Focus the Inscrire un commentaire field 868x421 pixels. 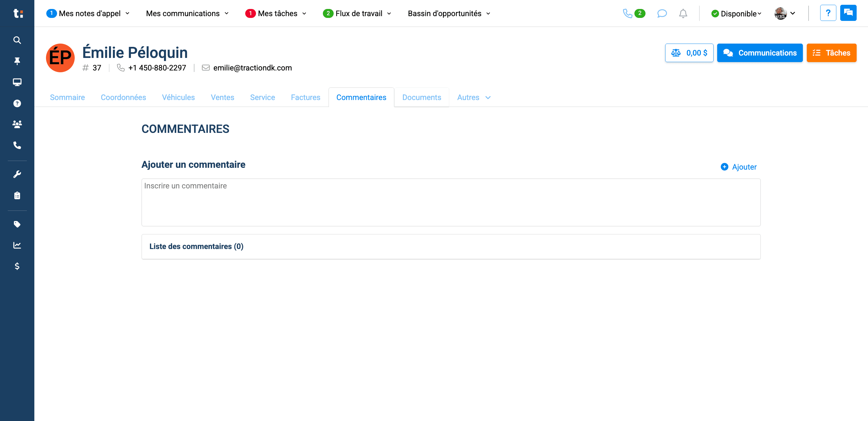[x=451, y=202]
